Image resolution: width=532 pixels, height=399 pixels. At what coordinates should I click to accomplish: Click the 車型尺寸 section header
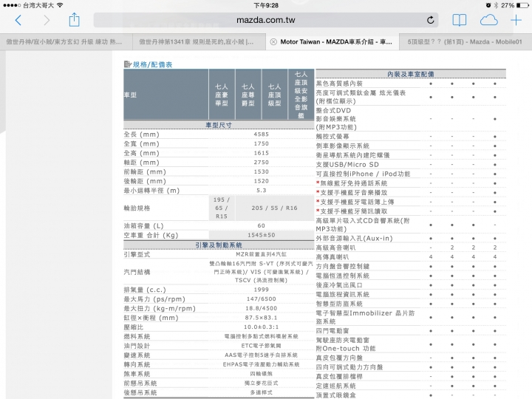pos(219,125)
